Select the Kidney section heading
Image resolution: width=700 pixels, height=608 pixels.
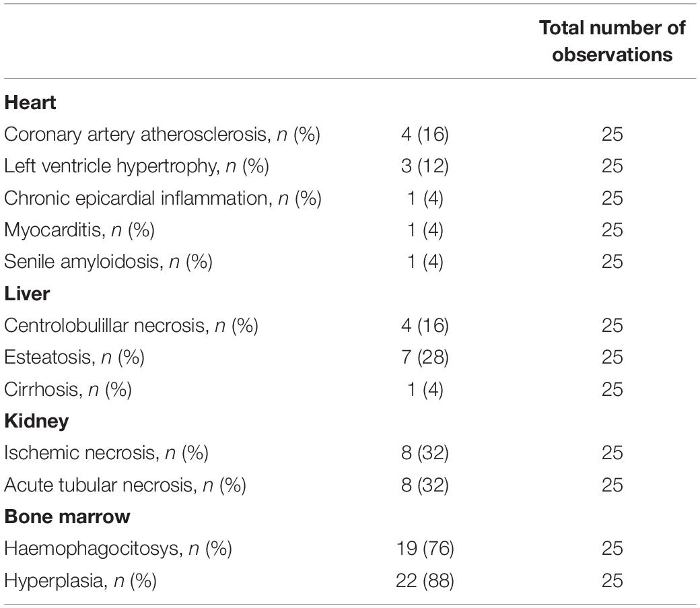click(x=36, y=421)
